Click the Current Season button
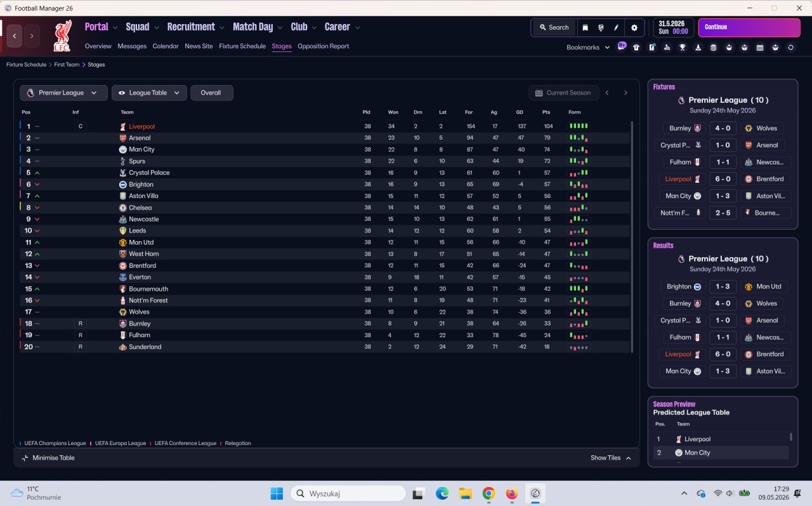The image size is (812, 506). (x=563, y=93)
